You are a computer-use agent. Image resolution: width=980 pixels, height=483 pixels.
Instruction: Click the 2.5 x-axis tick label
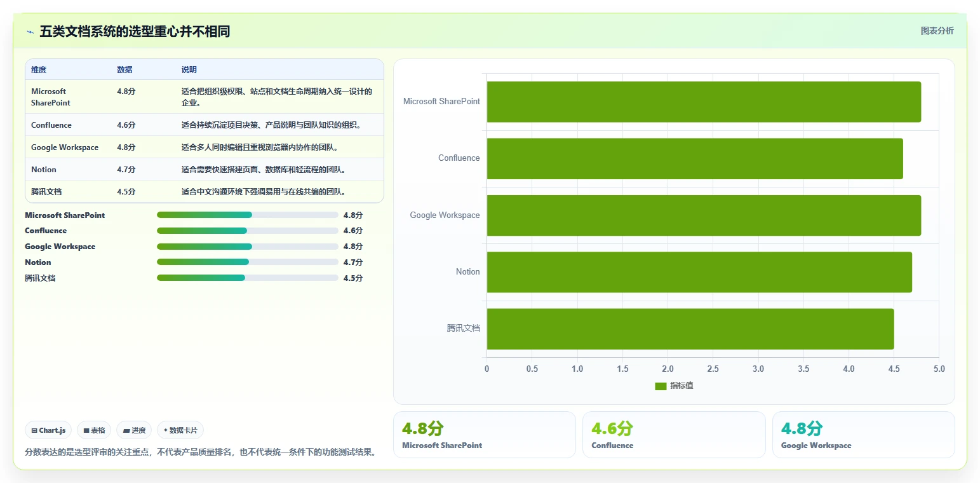pos(713,369)
